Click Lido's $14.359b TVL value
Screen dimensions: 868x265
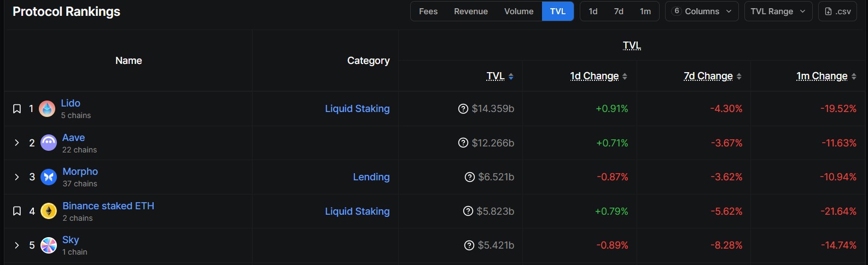click(x=493, y=109)
